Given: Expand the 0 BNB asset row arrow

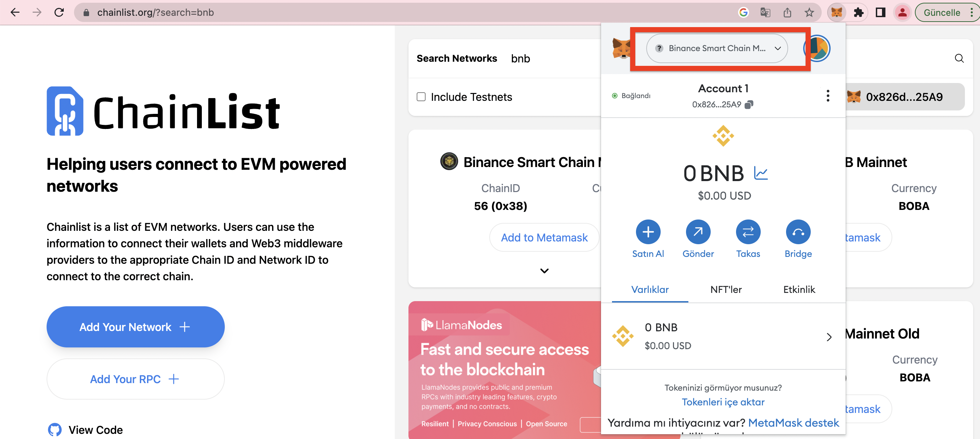Looking at the screenshot, I should point(829,337).
